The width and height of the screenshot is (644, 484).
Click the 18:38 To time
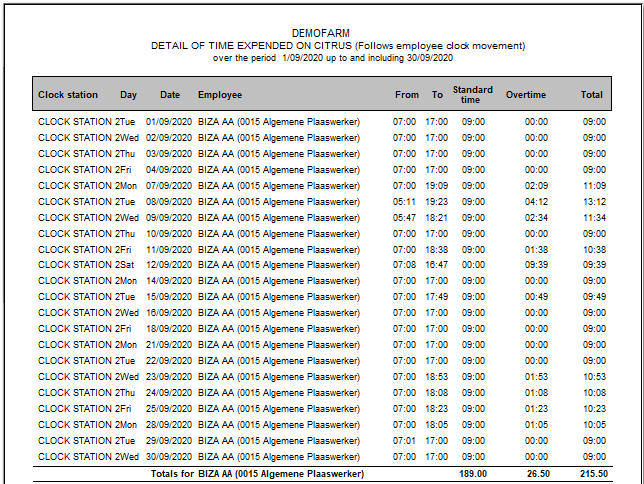[x=437, y=250]
